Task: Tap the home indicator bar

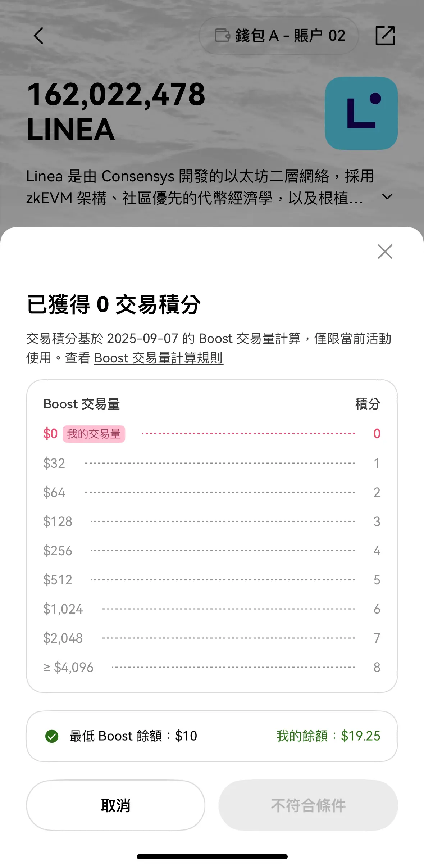Action: pyautogui.click(x=212, y=856)
